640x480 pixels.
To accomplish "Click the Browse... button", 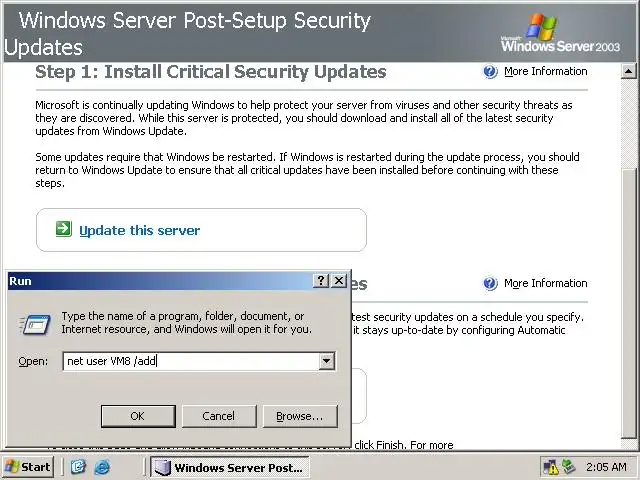I will tap(299, 415).
